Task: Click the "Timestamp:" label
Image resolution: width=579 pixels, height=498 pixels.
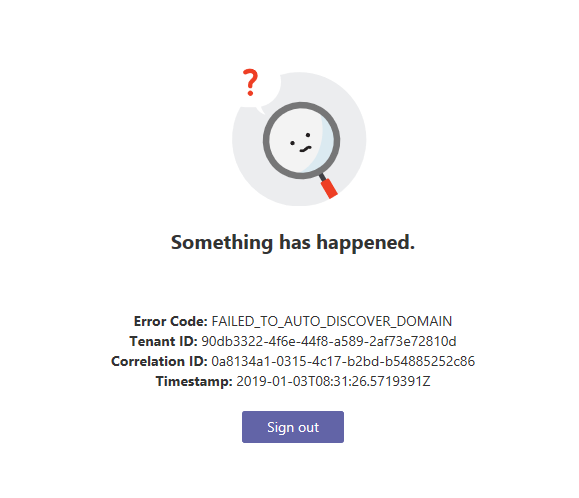Action: pyautogui.click(x=194, y=381)
